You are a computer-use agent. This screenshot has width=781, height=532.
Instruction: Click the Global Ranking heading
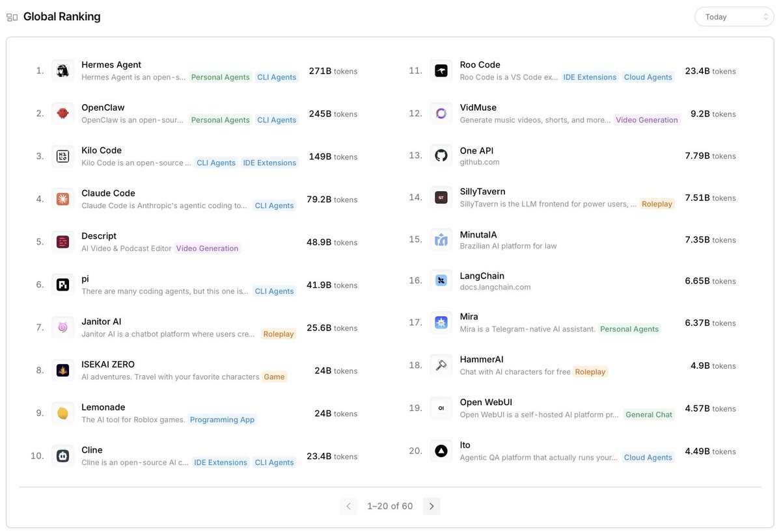(x=62, y=17)
